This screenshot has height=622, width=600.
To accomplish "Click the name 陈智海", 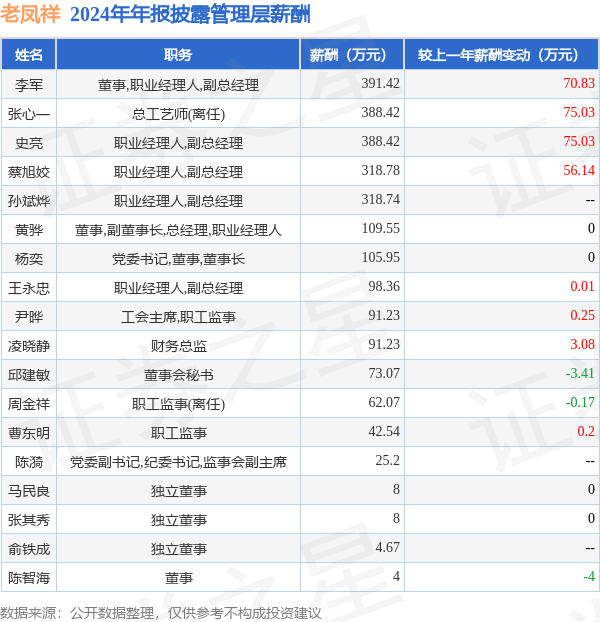I will tap(29, 577).
